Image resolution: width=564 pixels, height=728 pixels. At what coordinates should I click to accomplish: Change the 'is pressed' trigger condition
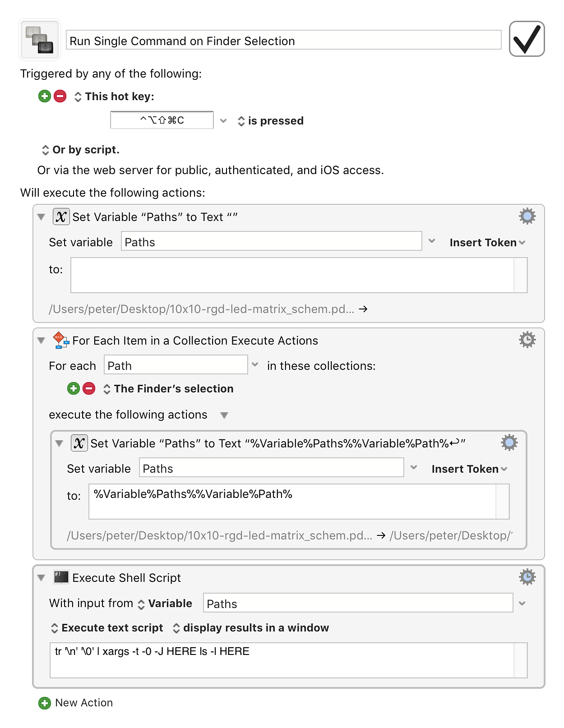pyautogui.click(x=270, y=121)
